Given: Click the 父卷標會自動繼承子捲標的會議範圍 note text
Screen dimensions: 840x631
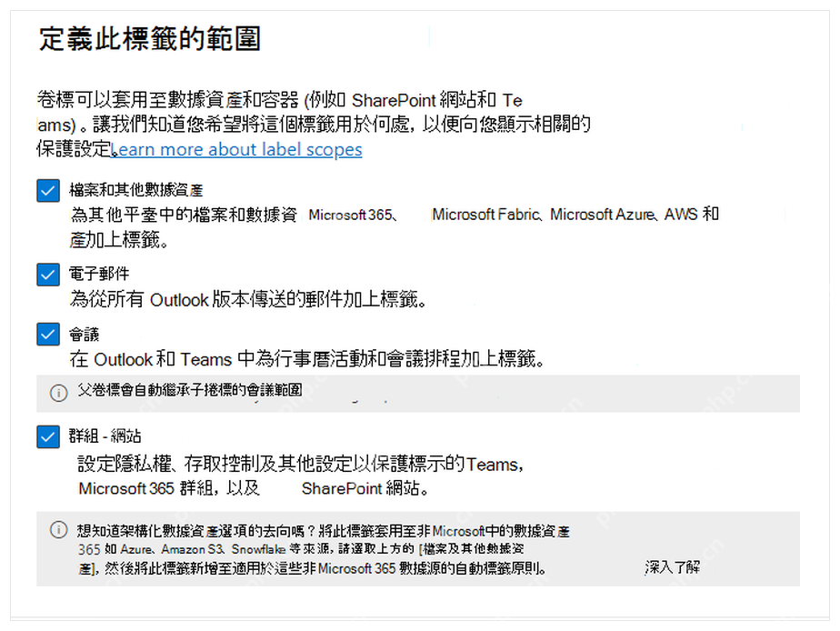Looking at the screenshot, I should [190, 390].
